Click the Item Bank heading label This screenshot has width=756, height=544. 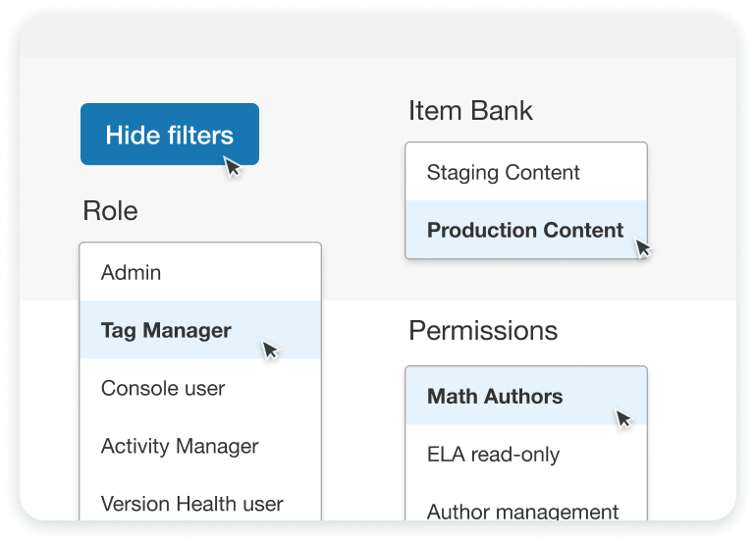(x=470, y=111)
